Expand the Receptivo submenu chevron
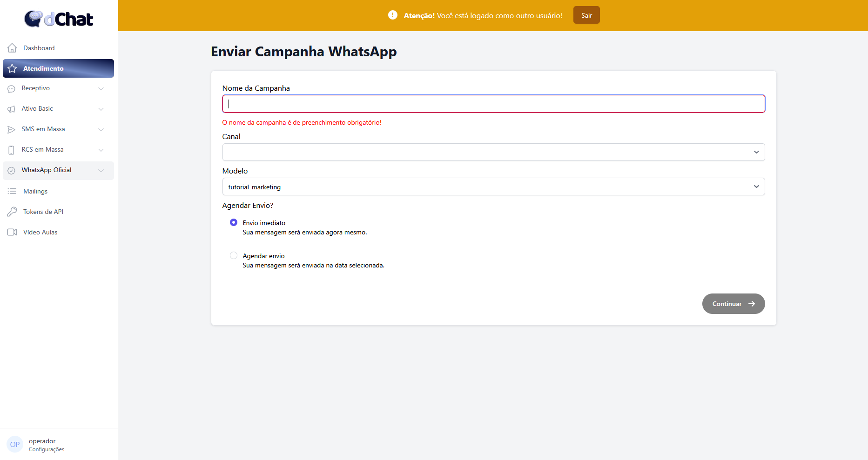 (101, 88)
